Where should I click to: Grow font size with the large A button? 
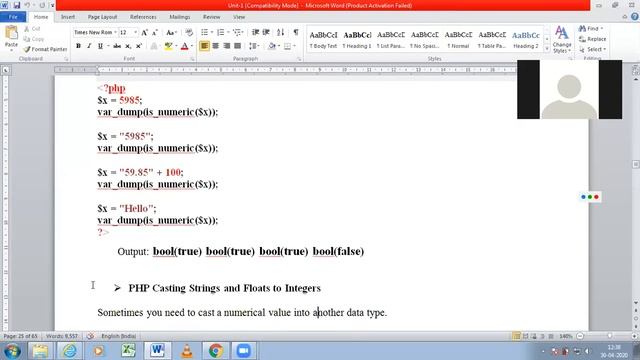pos(144,33)
